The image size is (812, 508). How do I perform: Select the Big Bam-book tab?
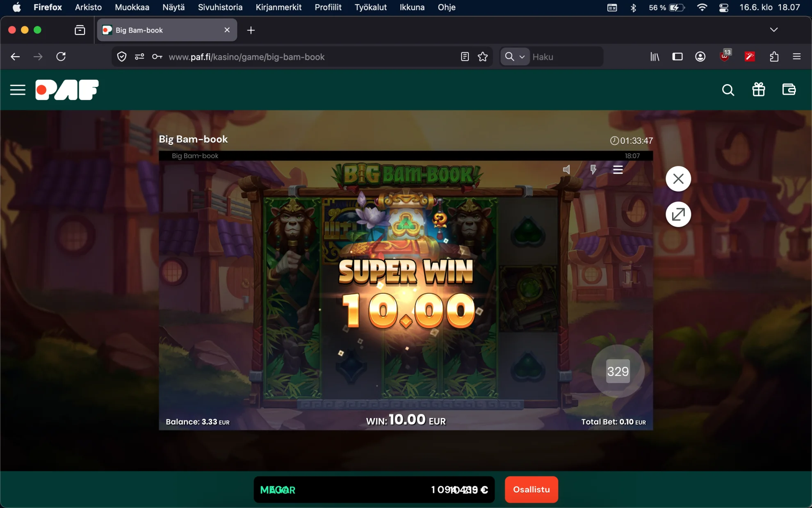pyautogui.click(x=167, y=30)
